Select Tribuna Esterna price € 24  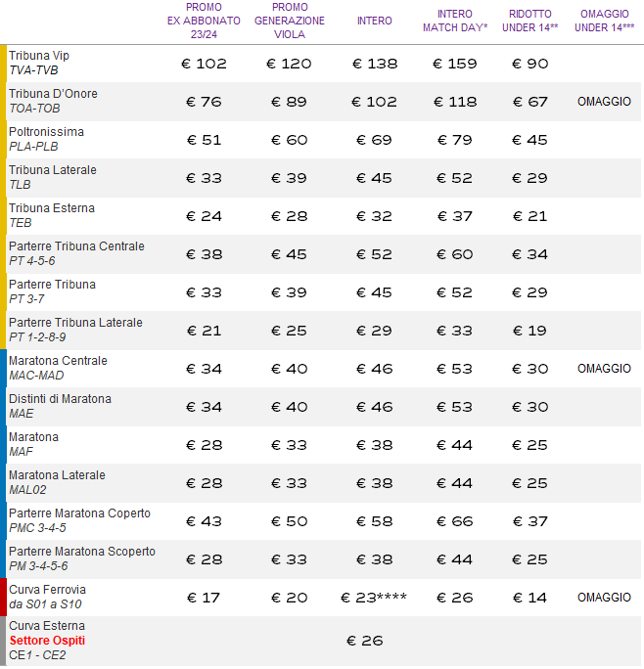204,216
